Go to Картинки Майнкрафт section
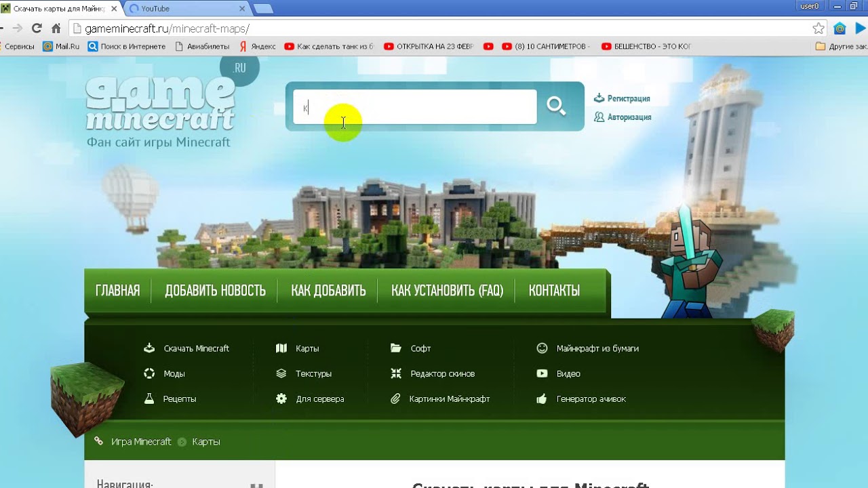Screen dimensions: 868x488 (450, 399)
